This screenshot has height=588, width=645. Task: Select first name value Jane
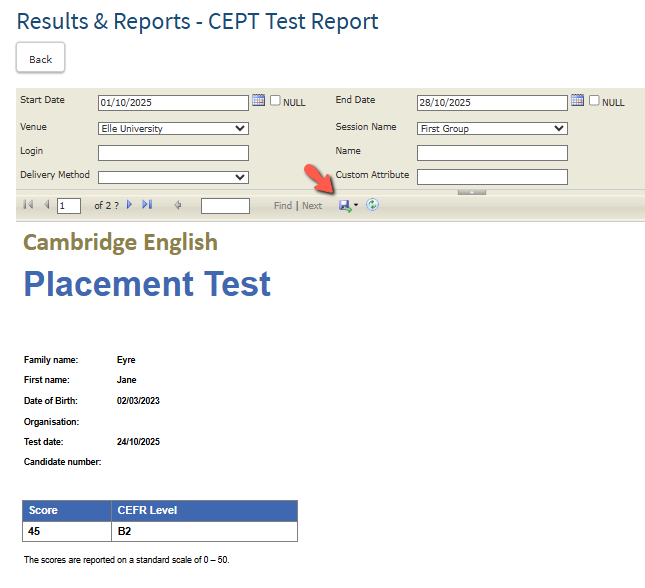point(126,380)
